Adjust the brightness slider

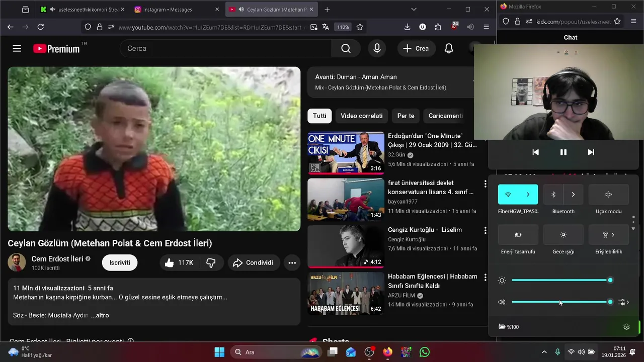click(561, 280)
